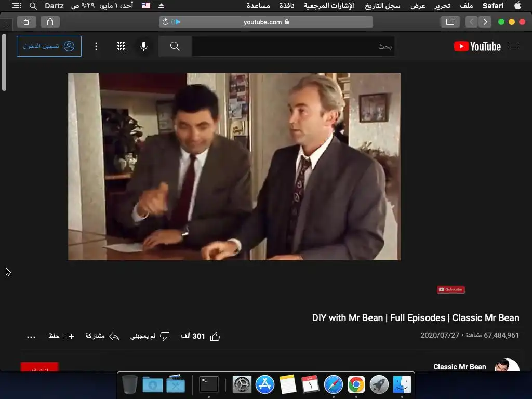Image resolution: width=532 pixels, height=399 pixels.
Task: Share the video using مشاركة
Action: click(102, 336)
